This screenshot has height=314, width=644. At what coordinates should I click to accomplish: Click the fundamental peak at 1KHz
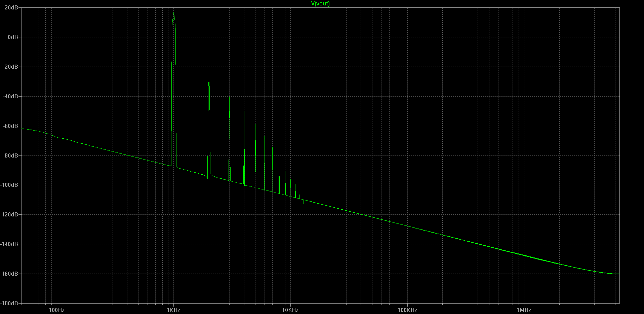click(x=173, y=13)
